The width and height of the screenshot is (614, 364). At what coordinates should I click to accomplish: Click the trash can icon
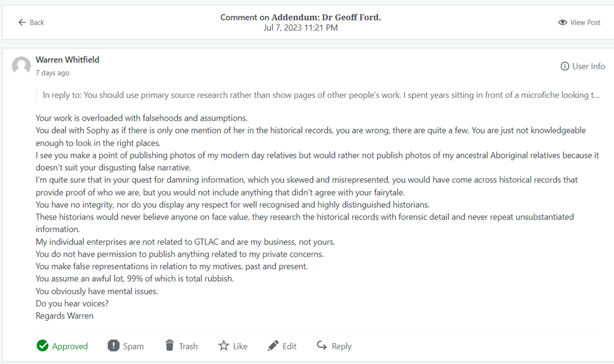(170, 346)
